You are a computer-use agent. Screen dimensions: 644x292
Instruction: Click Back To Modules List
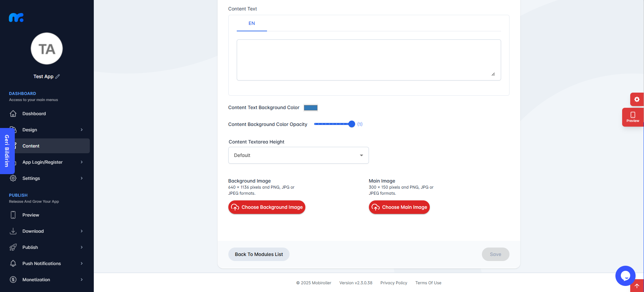[259, 254]
